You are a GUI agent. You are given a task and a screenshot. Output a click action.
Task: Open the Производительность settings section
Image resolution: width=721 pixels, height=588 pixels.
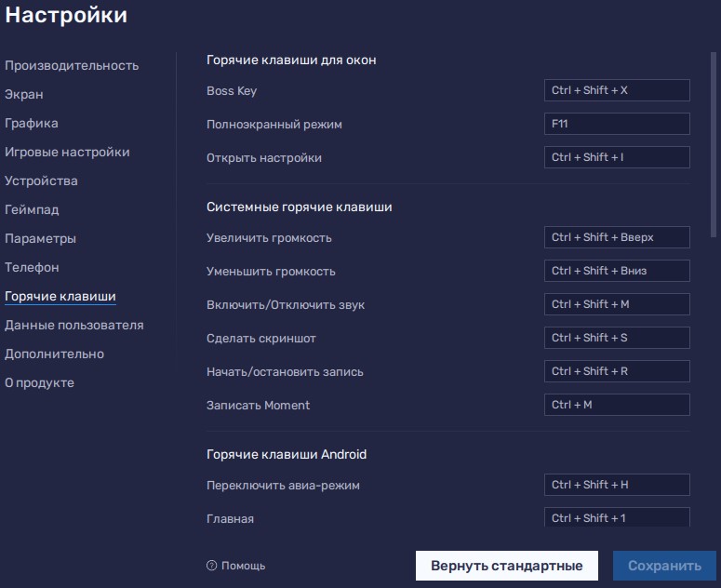(x=72, y=66)
